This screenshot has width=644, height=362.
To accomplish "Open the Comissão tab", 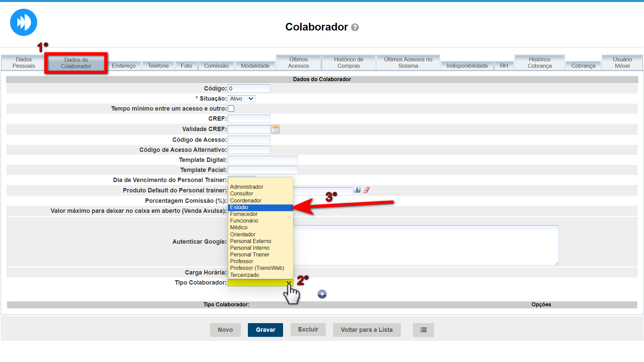I will [x=216, y=66].
